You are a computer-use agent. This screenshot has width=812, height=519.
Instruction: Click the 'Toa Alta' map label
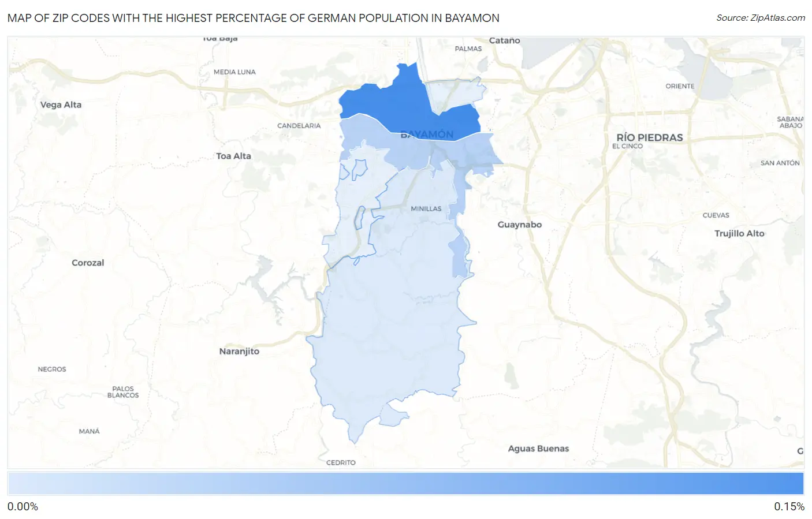coord(233,156)
